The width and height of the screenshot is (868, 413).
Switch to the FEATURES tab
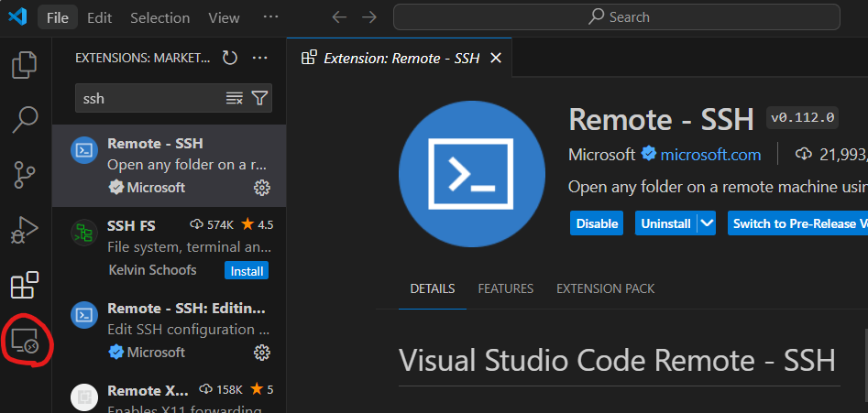pos(505,288)
